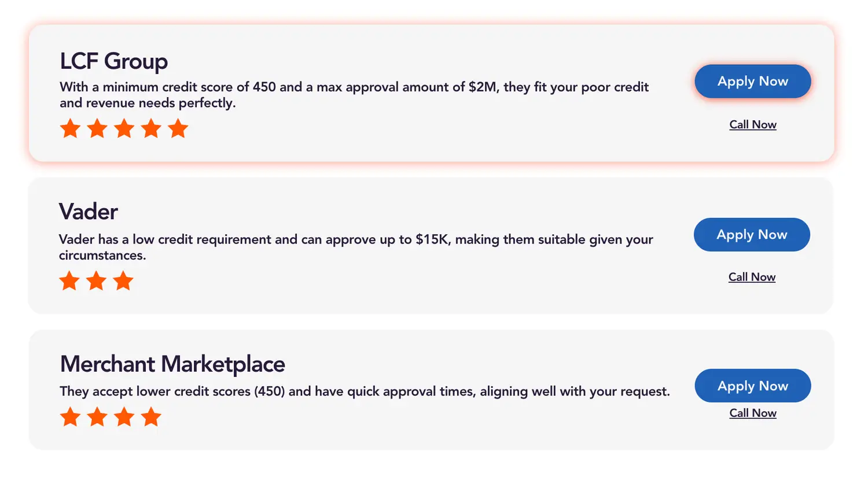Select the LCF Group heading

click(114, 61)
